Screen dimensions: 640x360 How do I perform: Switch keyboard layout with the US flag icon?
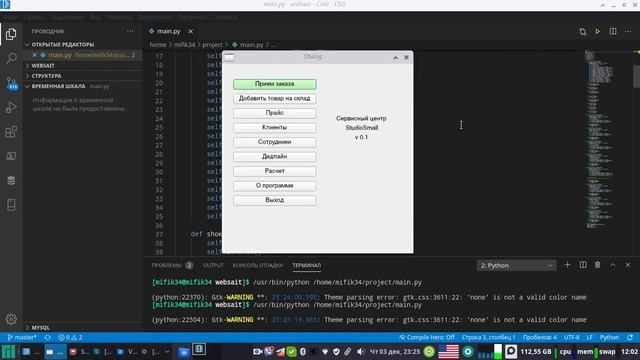click(x=449, y=351)
